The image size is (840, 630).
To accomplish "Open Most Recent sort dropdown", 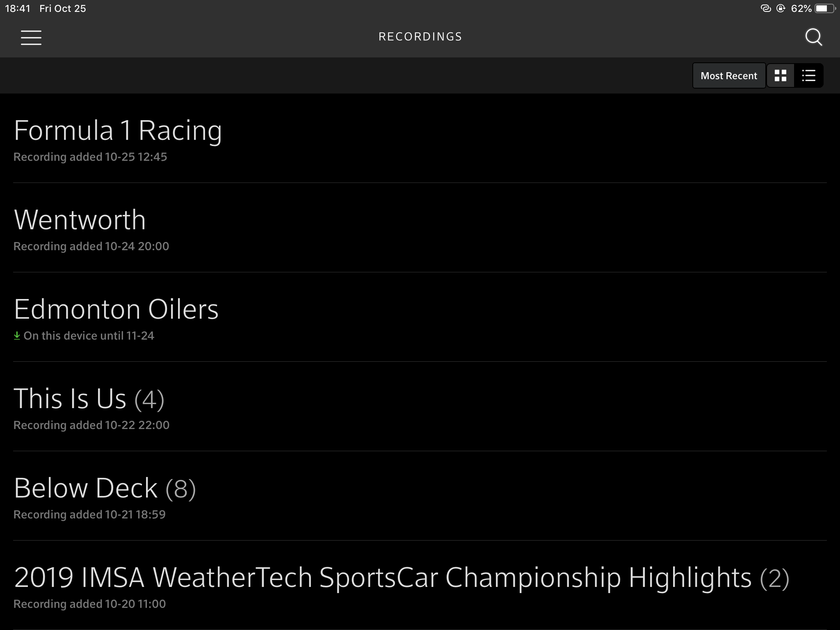I will point(728,75).
